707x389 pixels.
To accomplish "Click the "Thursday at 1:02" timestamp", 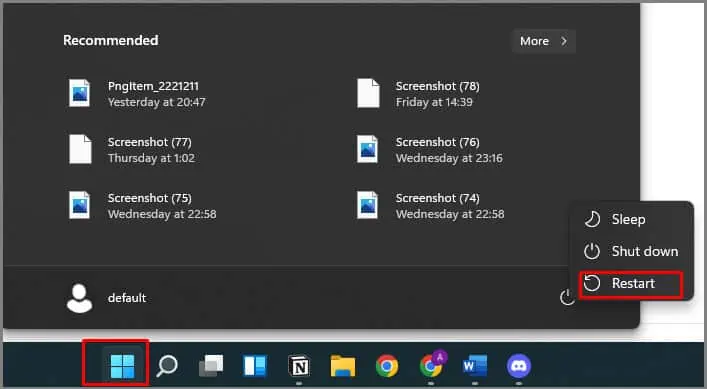I will point(152,158).
